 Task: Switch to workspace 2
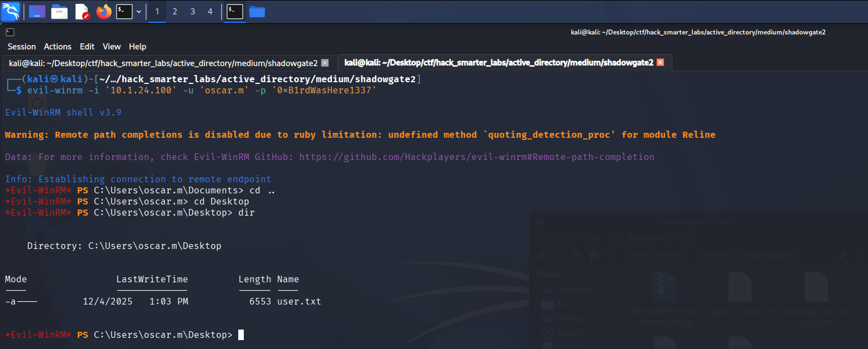[175, 12]
